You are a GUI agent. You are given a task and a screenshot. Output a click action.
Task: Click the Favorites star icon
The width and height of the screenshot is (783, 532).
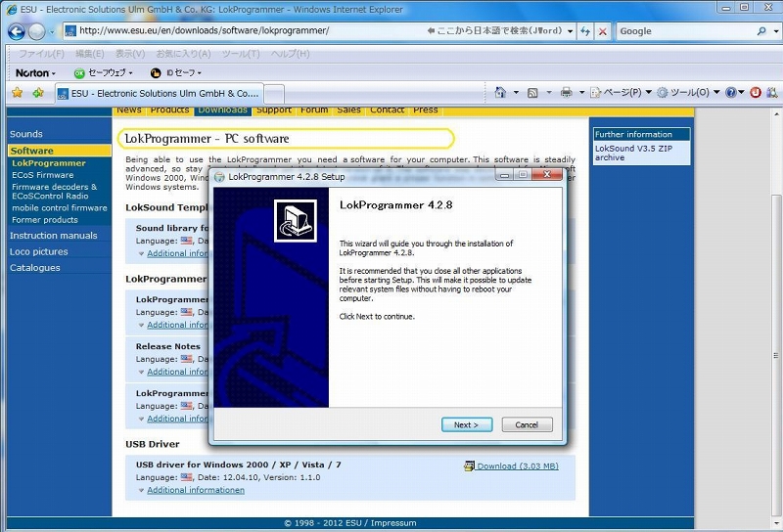click(x=17, y=92)
